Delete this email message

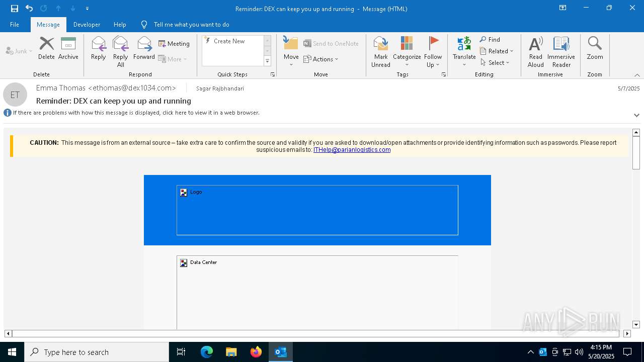46,48
